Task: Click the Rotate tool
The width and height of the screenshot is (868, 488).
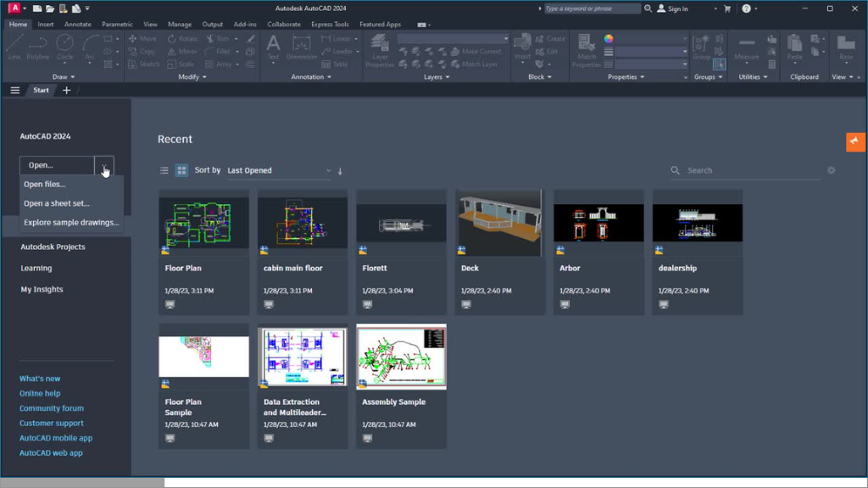Action: (183, 39)
